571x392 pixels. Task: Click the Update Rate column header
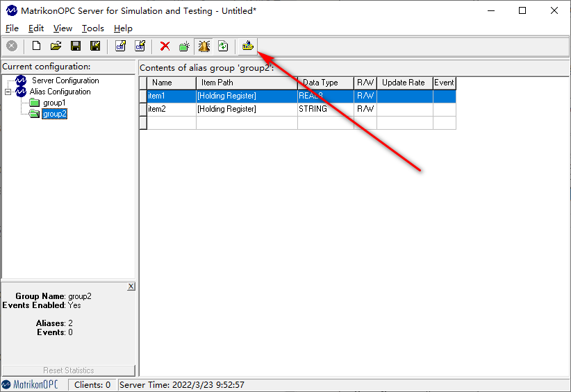click(404, 83)
